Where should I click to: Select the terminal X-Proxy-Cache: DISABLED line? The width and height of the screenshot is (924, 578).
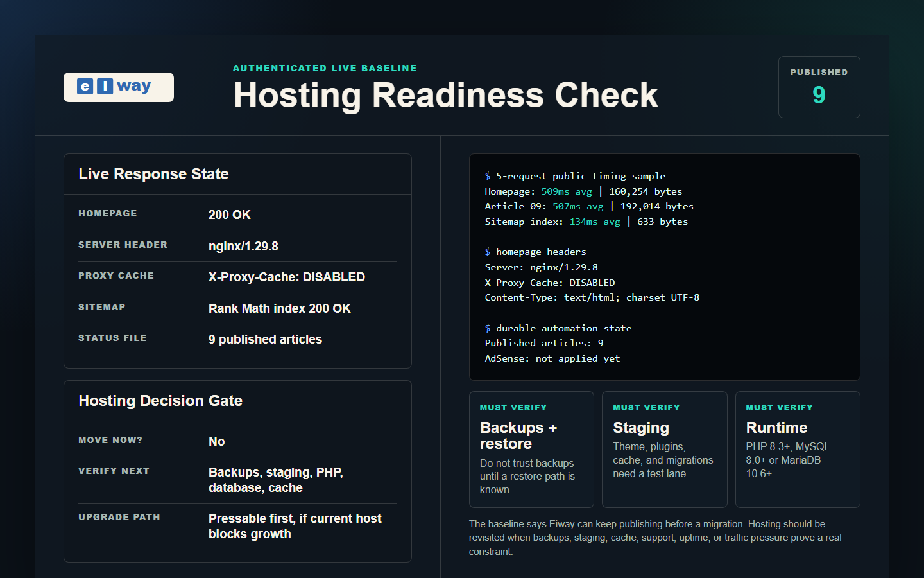point(549,283)
